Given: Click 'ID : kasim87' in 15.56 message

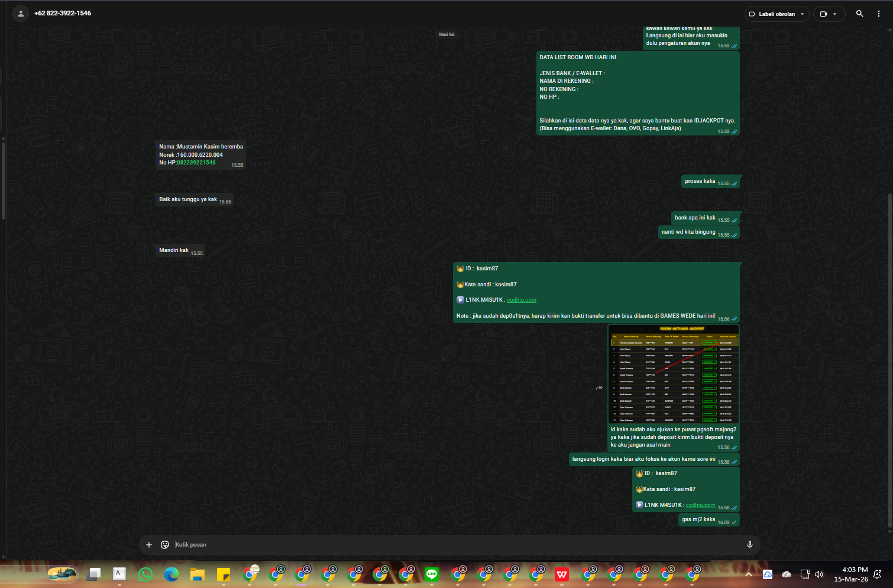Looking at the screenshot, I should [481, 269].
